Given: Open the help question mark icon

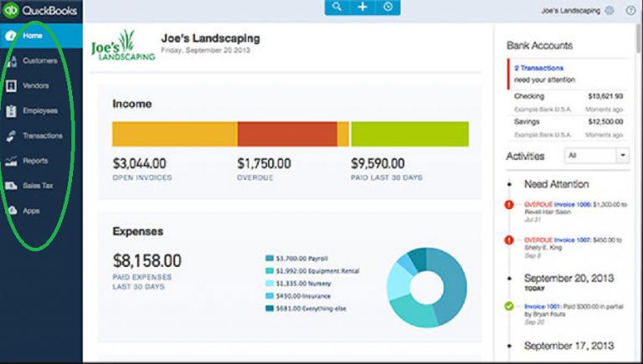Looking at the screenshot, I should pyautogui.click(x=630, y=11).
